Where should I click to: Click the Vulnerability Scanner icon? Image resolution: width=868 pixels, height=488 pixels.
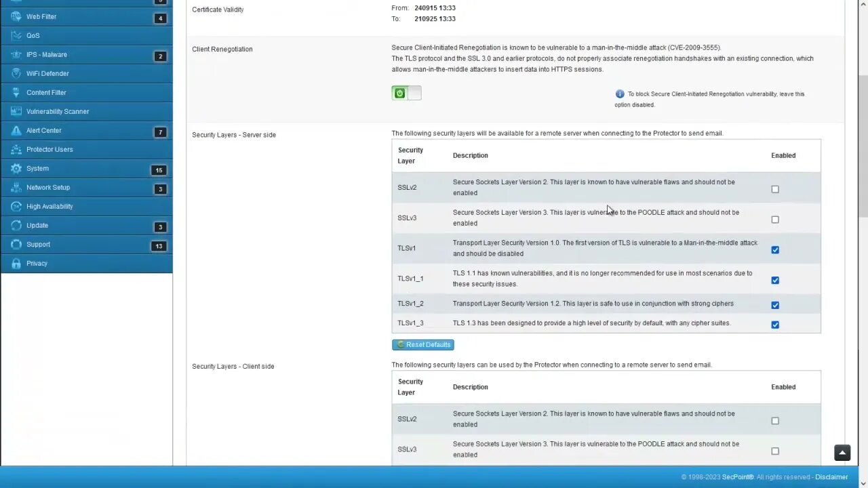click(16, 111)
